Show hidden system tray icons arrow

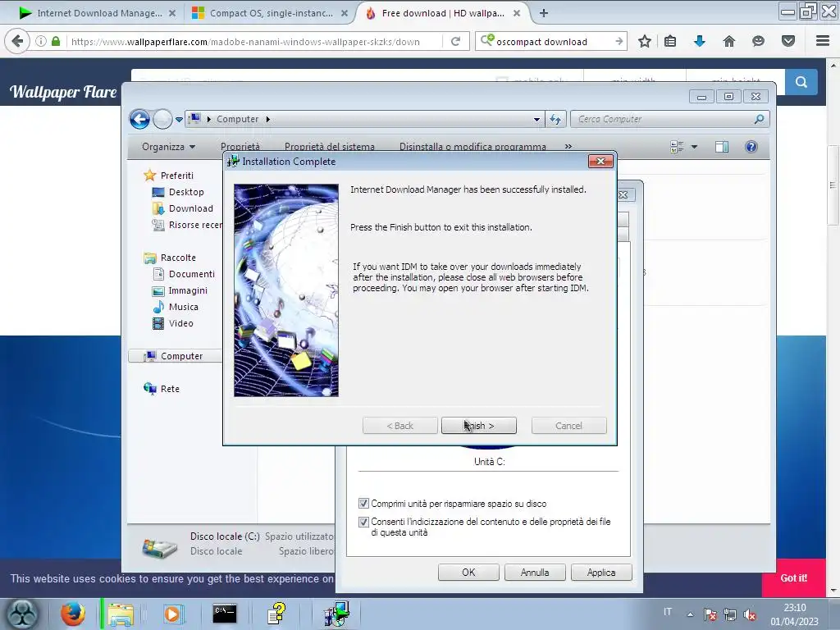tap(691, 614)
